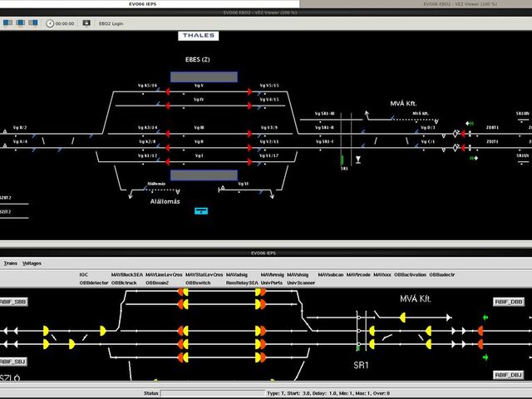Click the gray platform block above track Vg V
The height and width of the screenshot is (399, 532).
tap(204, 76)
